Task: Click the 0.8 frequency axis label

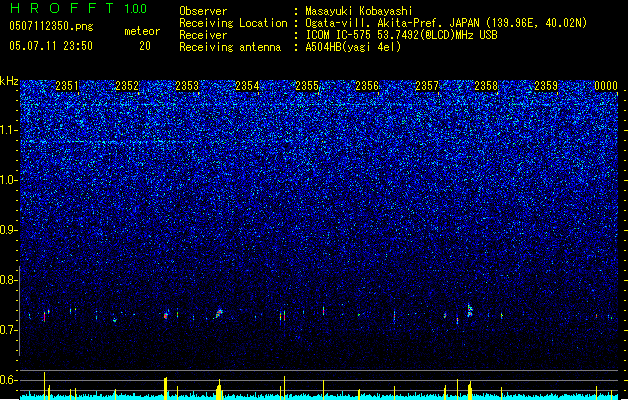Action: tap(8, 280)
